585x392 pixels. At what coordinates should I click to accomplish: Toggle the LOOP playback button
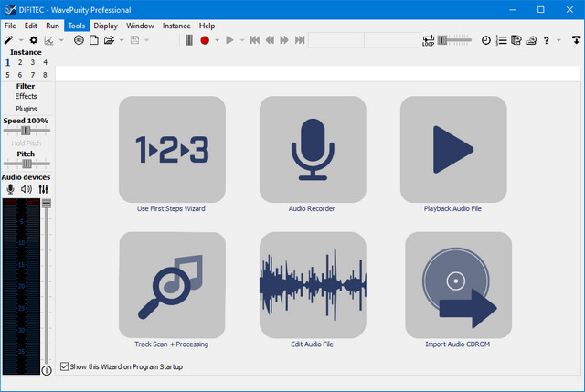click(x=429, y=40)
